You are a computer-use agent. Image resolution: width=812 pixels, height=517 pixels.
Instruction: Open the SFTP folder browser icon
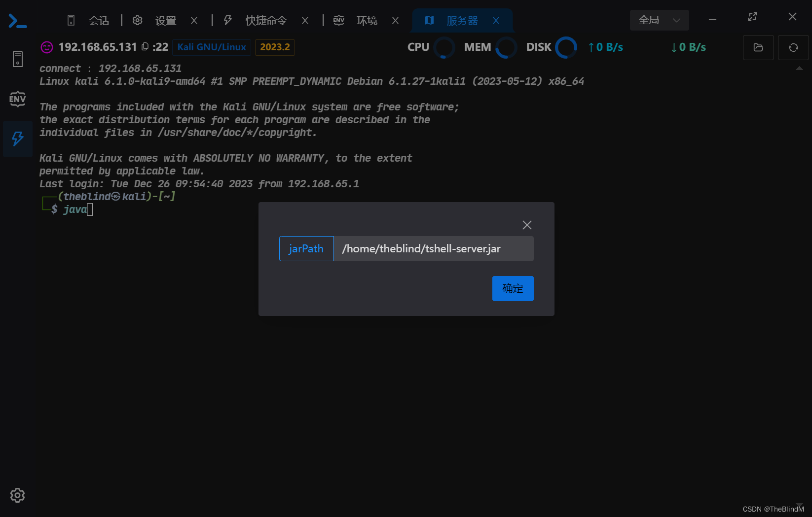point(758,47)
